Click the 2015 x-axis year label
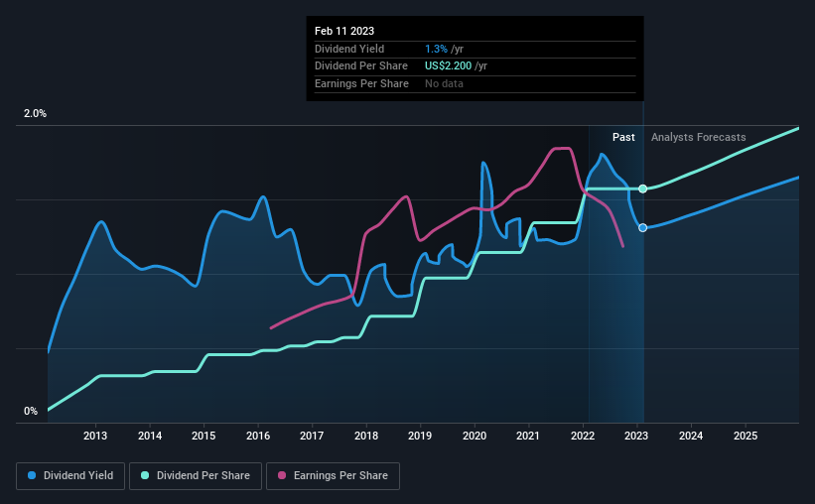The width and height of the screenshot is (815, 504). click(204, 436)
